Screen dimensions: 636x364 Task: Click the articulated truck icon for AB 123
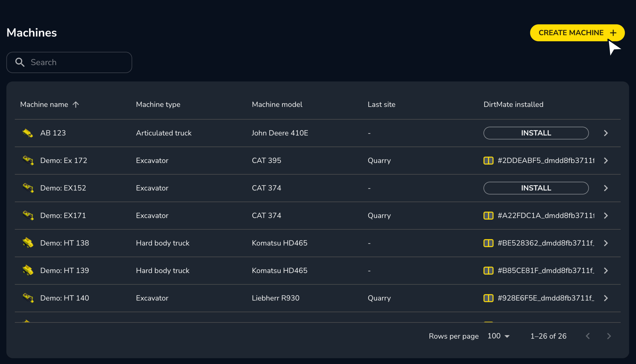coord(28,133)
